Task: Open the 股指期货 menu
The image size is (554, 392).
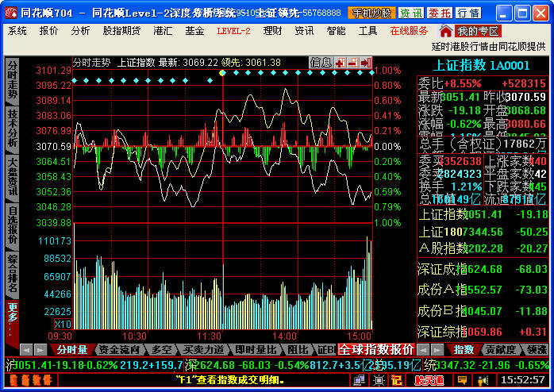Action: pyautogui.click(x=122, y=31)
